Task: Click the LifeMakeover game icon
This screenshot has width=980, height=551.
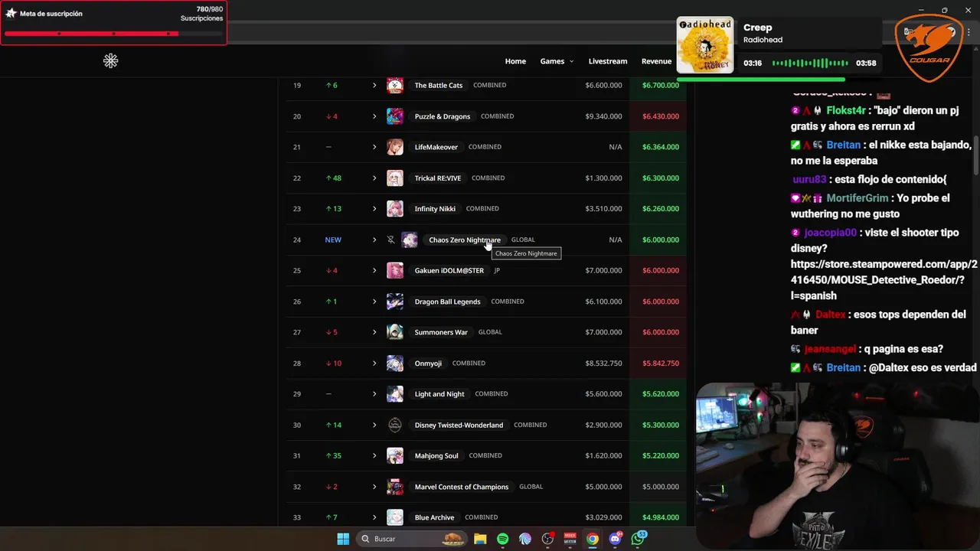Action: (x=395, y=147)
